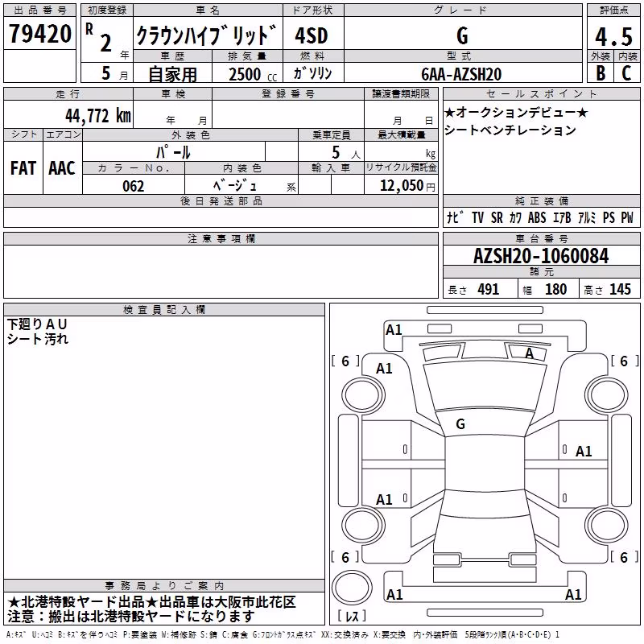Click chassis number AZSH20-1060084
The width and height of the screenshot is (644, 644).
pos(541,256)
